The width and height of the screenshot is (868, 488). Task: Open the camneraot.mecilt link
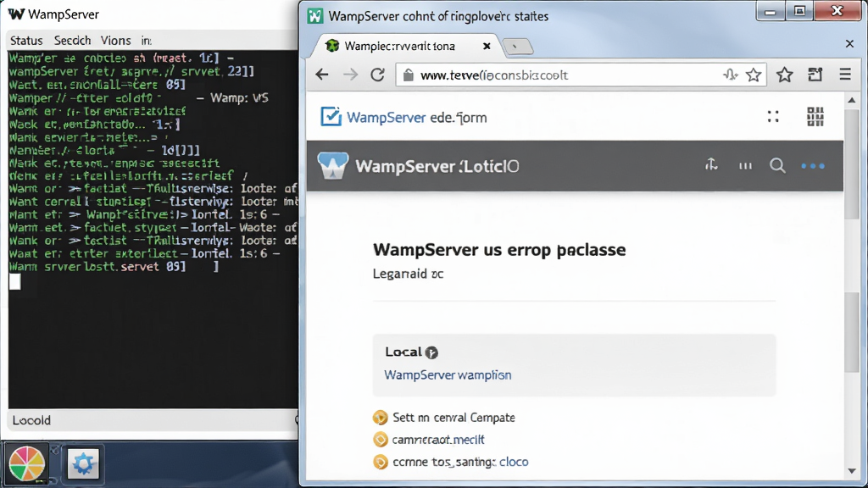tap(438, 440)
